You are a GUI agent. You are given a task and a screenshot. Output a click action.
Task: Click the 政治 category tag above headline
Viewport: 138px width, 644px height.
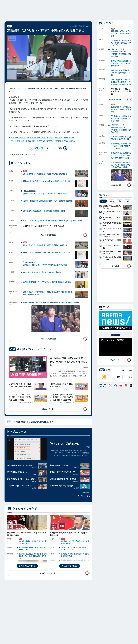coord(10,26)
